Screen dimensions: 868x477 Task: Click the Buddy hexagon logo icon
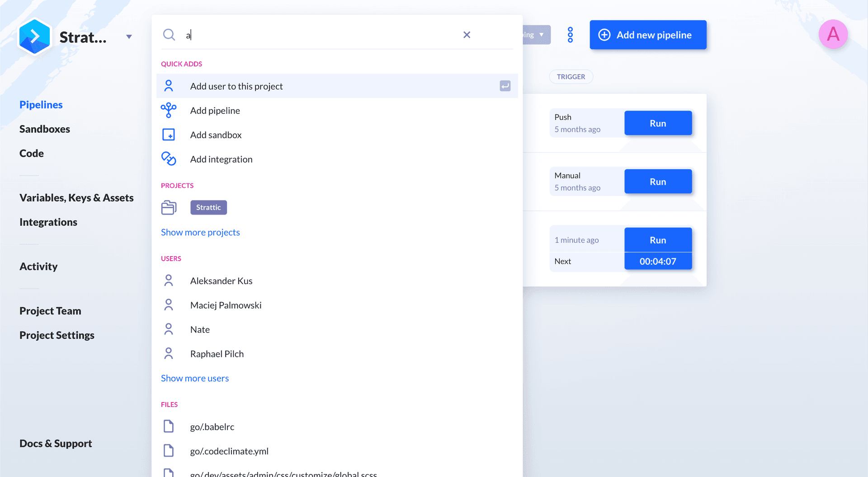coord(34,37)
